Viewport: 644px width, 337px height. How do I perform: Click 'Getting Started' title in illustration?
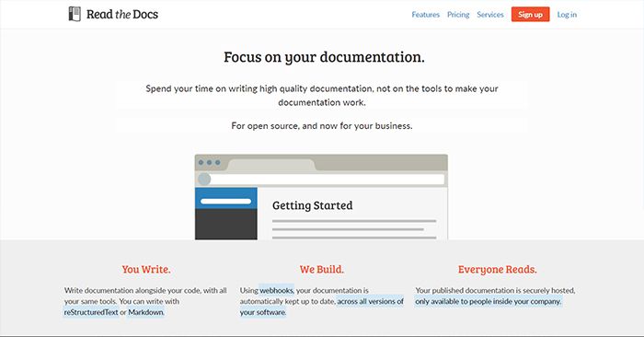[313, 205]
